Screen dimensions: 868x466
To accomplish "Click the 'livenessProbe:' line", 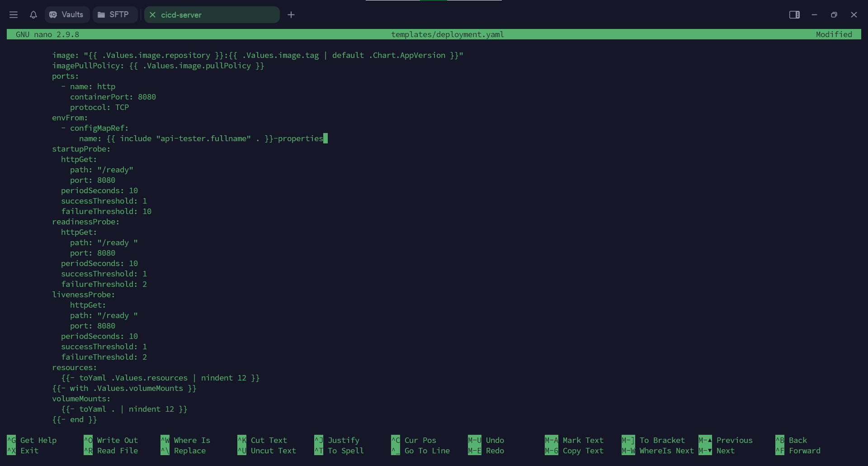I will (x=84, y=295).
